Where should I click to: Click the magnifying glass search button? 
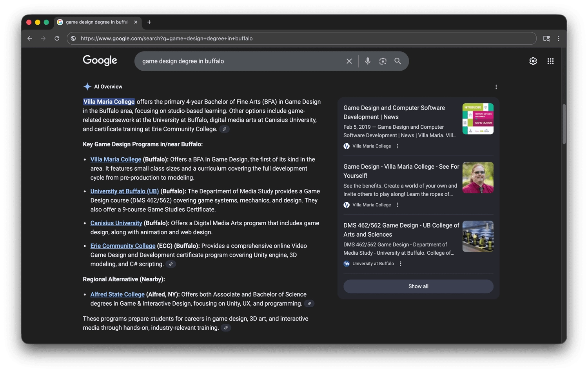click(397, 61)
